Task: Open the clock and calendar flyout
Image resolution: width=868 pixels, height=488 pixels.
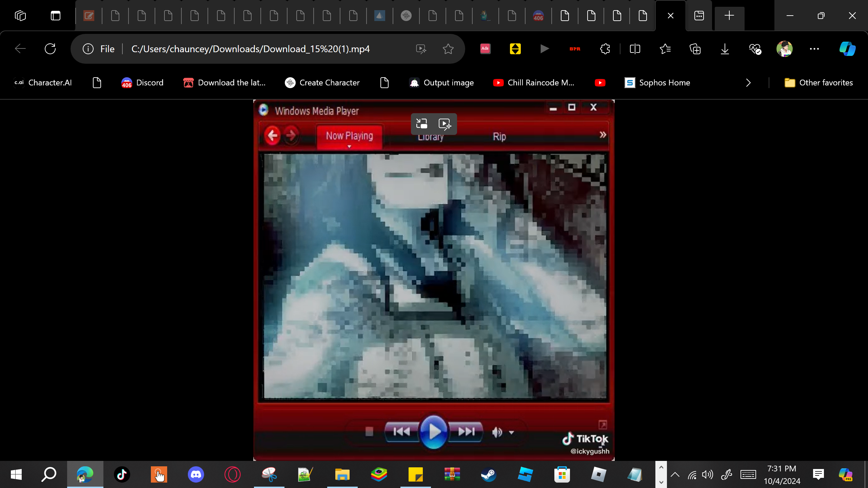Action: [x=782, y=474]
